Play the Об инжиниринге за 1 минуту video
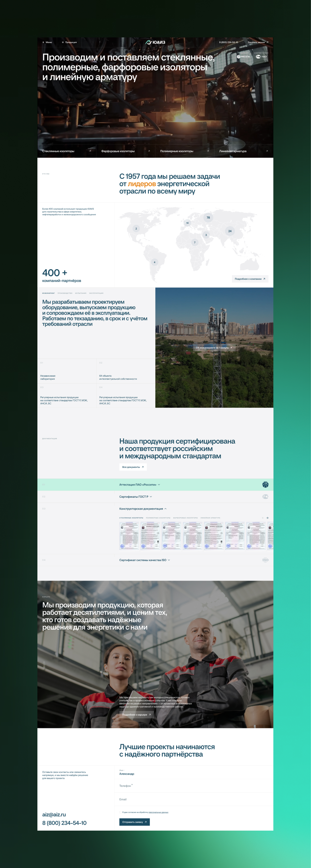Viewport: 311px width, 868px height. point(214,347)
